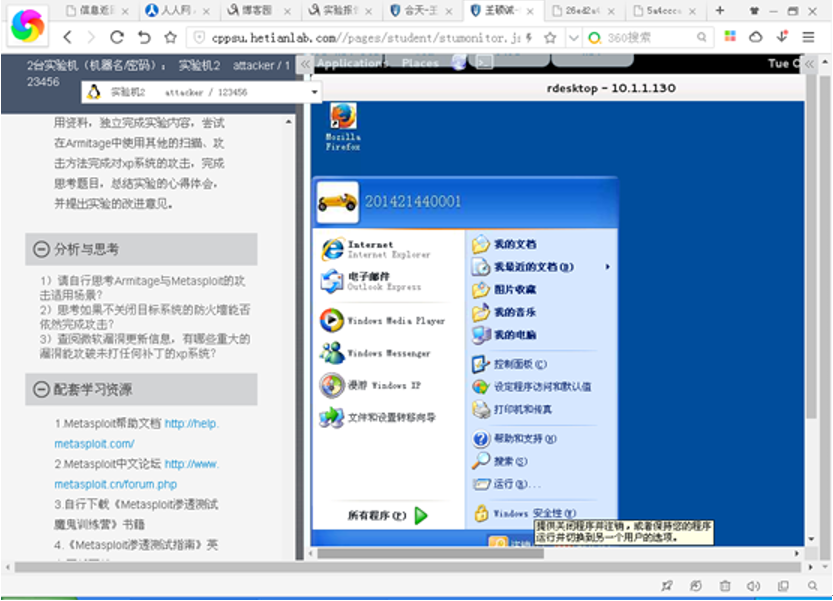Open the downloads arrow icon

coord(782,36)
